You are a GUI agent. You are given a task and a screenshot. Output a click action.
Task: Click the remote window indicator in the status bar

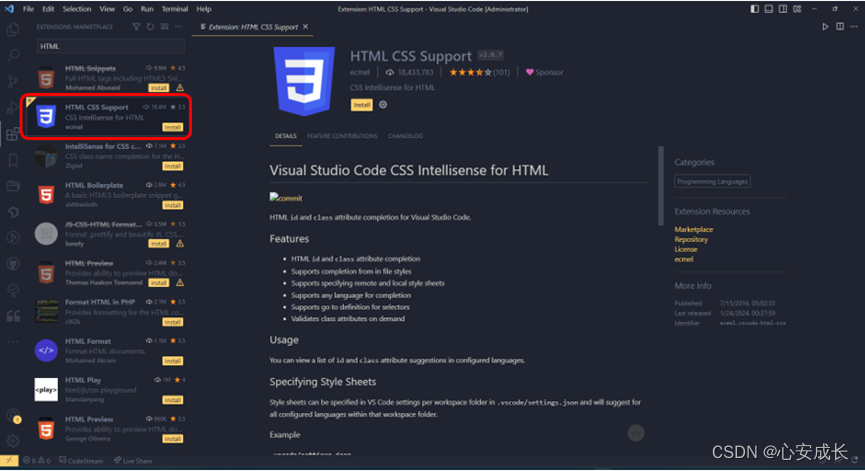pos(9,461)
